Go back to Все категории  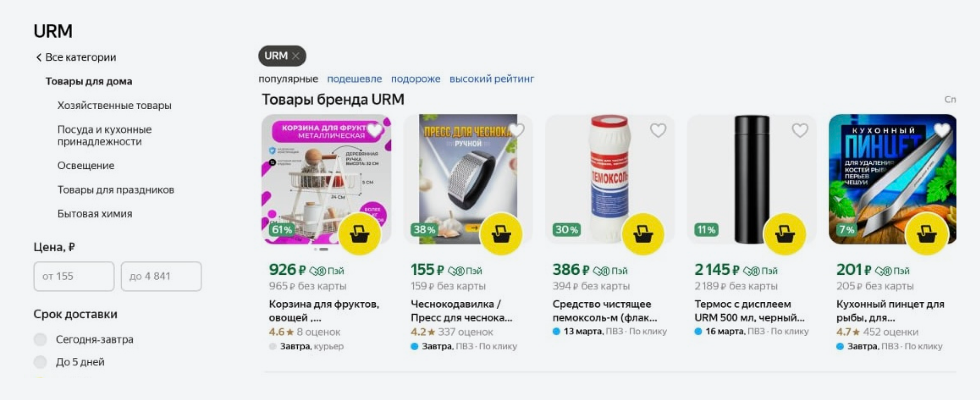[76, 57]
